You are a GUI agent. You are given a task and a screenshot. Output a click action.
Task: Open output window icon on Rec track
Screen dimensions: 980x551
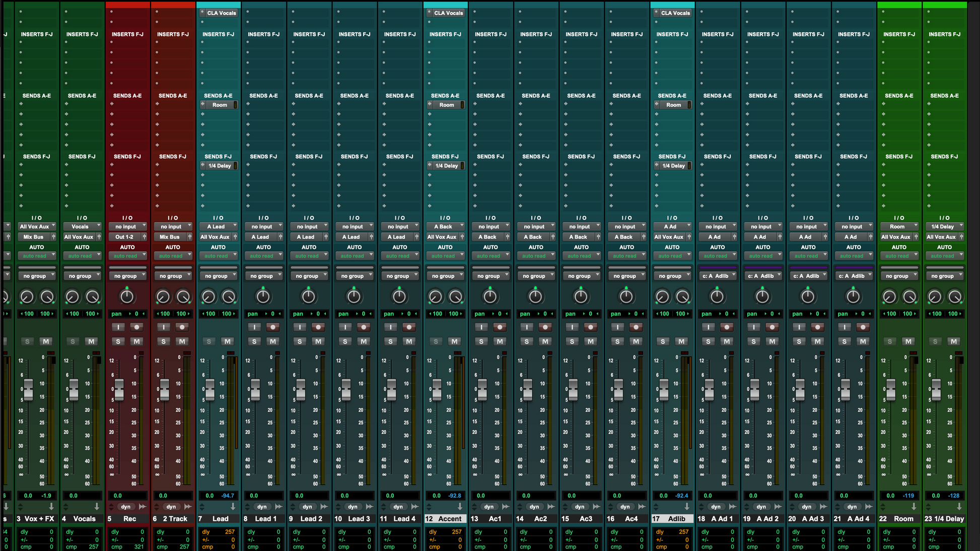pyautogui.click(x=144, y=237)
